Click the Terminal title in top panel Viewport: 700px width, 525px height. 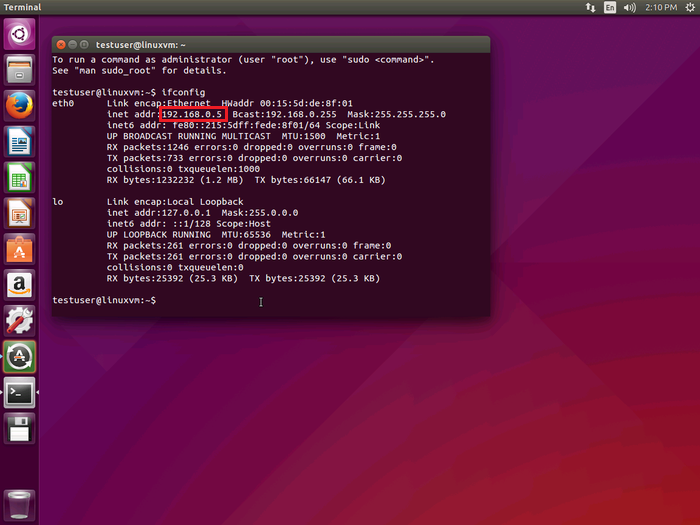point(22,8)
